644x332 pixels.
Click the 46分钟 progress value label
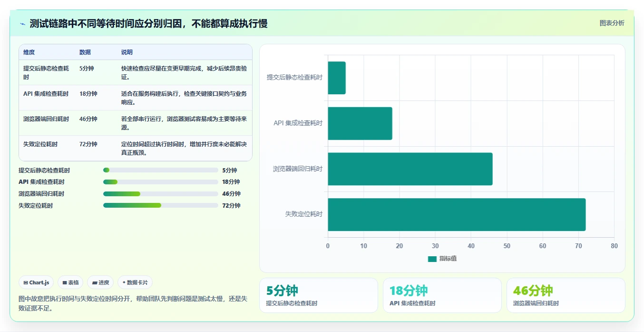pyautogui.click(x=231, y=194)
